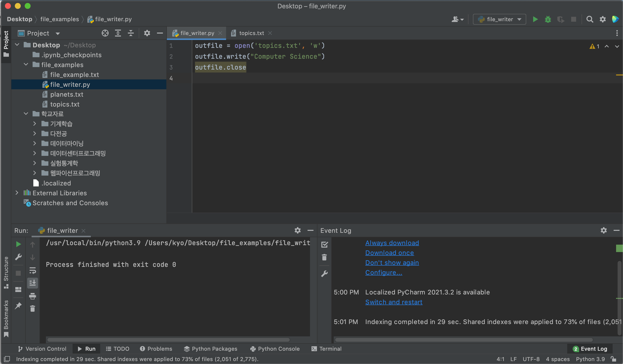Select opened file crosshair icon in Project panel
Screen dimensions: 623x364
(105, 33)
